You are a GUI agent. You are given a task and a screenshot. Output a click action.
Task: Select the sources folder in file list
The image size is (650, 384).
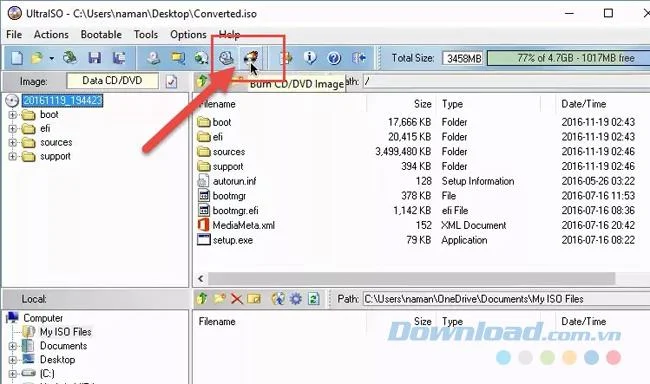(229, 152)
